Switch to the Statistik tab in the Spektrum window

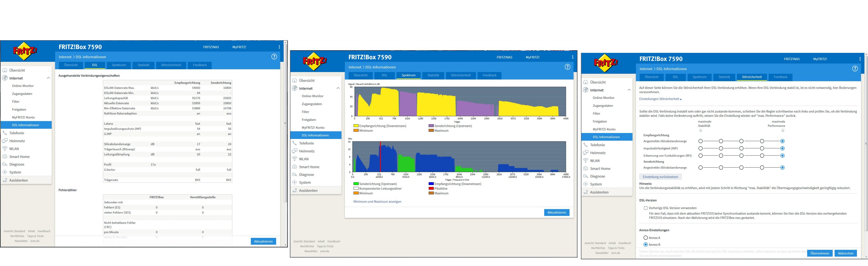(433, 75)
